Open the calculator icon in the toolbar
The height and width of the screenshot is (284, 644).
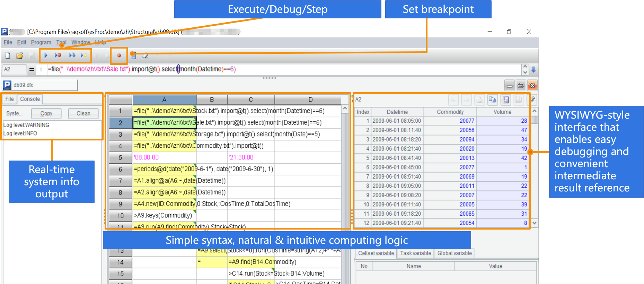pyautogui.click(x=133, y=56)
